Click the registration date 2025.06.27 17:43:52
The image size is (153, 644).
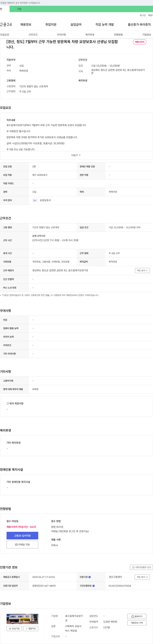coord(44,577)
